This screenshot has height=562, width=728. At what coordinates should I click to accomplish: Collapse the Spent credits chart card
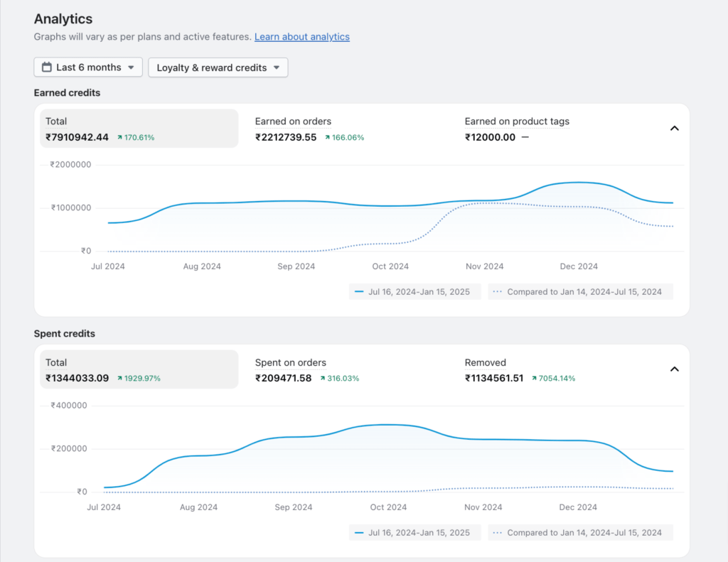tap(675, 369)
